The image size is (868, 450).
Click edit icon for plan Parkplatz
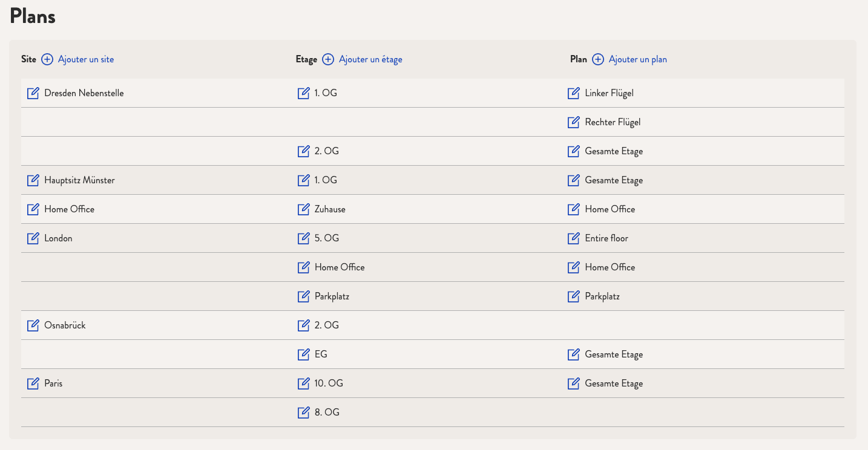tap(574, 296)
